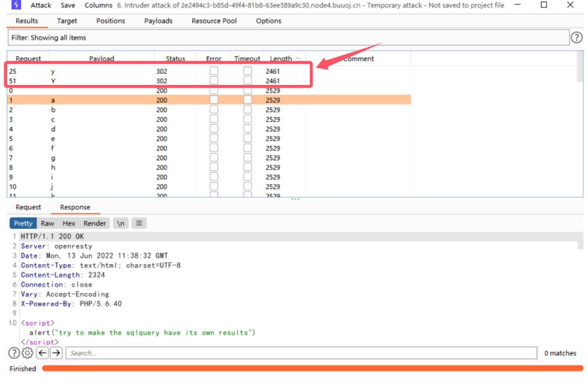Click the Burp lightning bolt icon
This screenshot has width=588, height=382.
click(16, 5)
